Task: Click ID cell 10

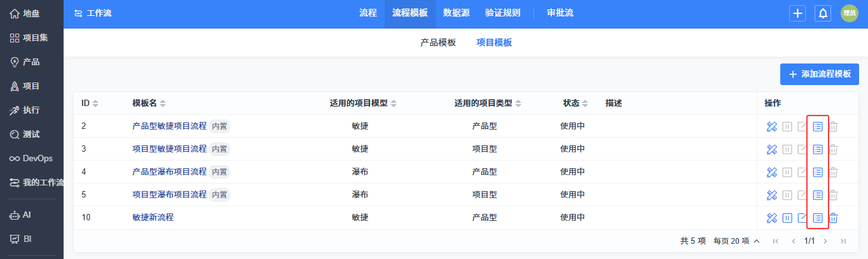Action: 86,218
